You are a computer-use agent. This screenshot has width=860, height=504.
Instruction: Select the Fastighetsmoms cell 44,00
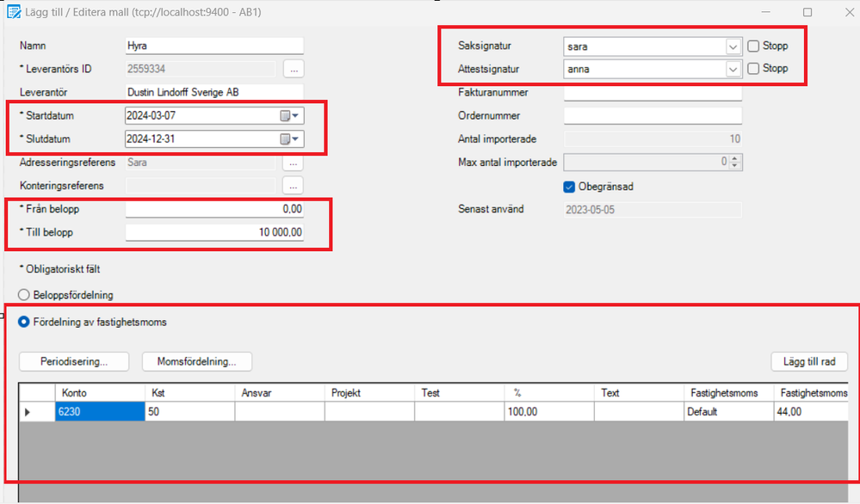(811, 412)
